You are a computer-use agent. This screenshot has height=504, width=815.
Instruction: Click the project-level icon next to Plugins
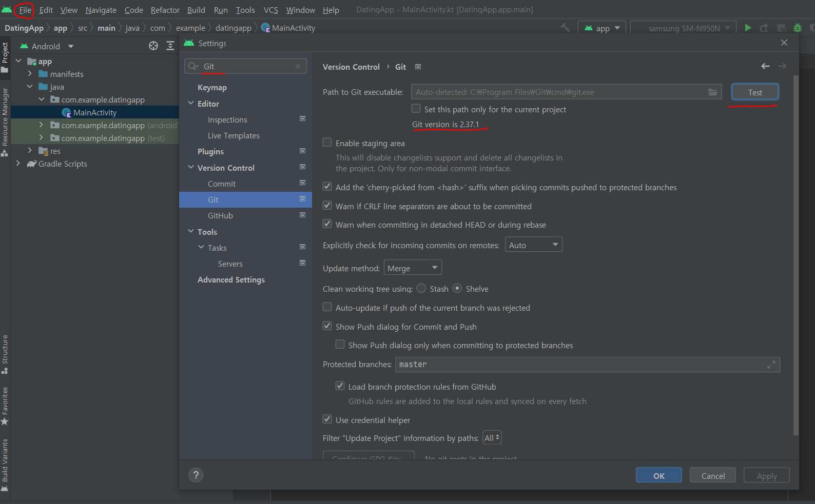click(x=303, y=151)
